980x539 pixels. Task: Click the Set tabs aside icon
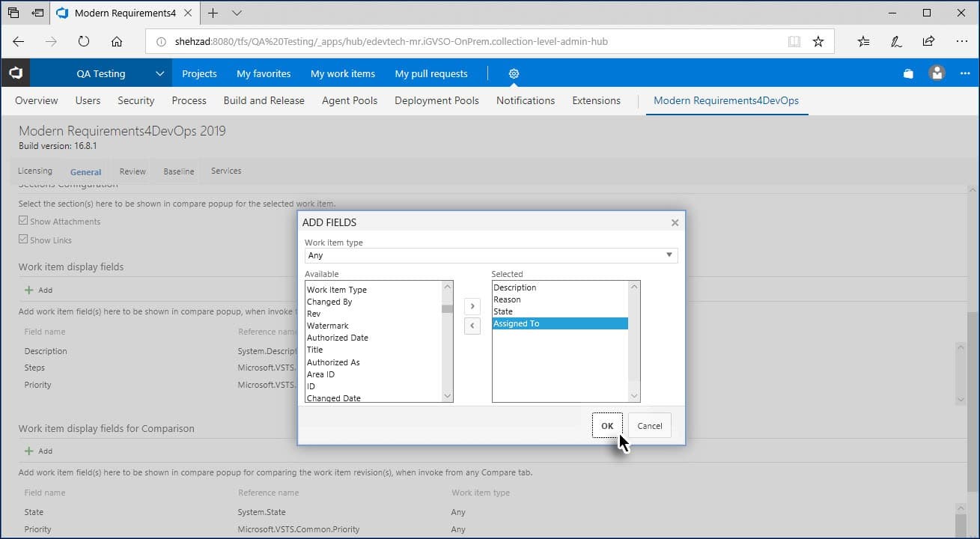37,13
